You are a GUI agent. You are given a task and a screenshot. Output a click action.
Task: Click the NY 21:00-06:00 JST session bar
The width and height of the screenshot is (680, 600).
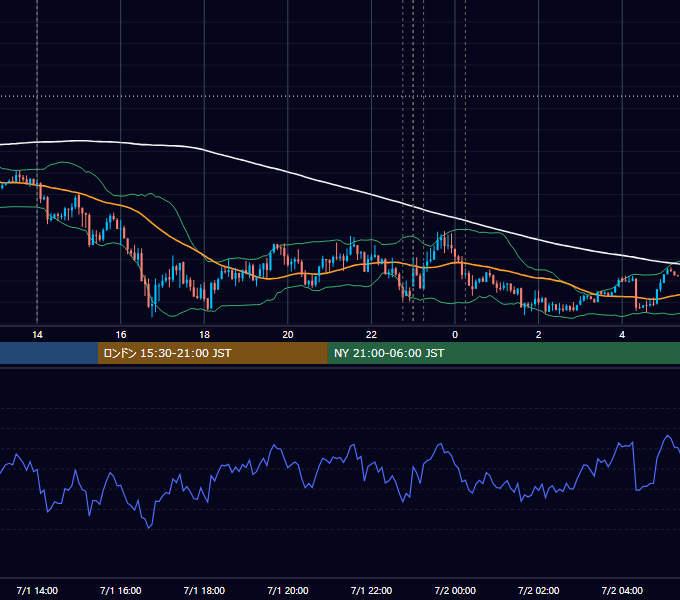pos(503,353)
